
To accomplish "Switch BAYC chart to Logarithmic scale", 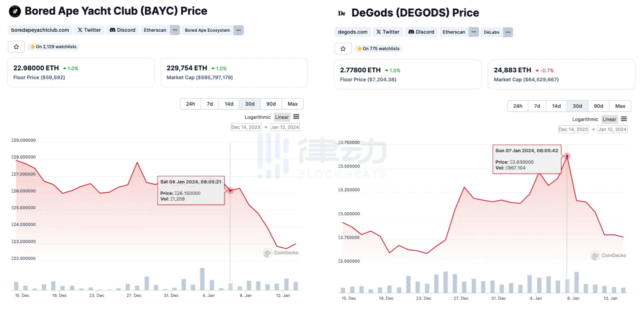I will coord(257,117).
